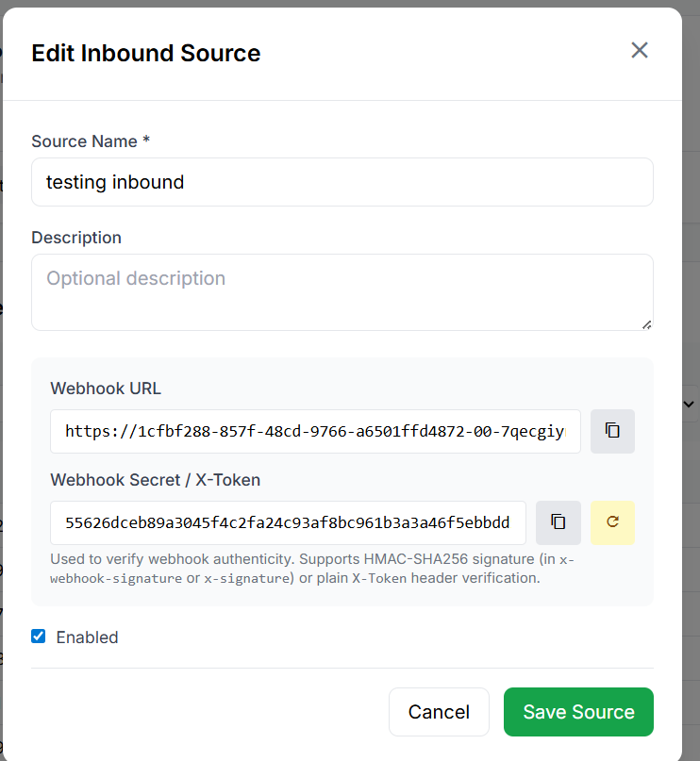700x761 pixels.
Task: Click the Source Name field label
Action: [91, 141]
